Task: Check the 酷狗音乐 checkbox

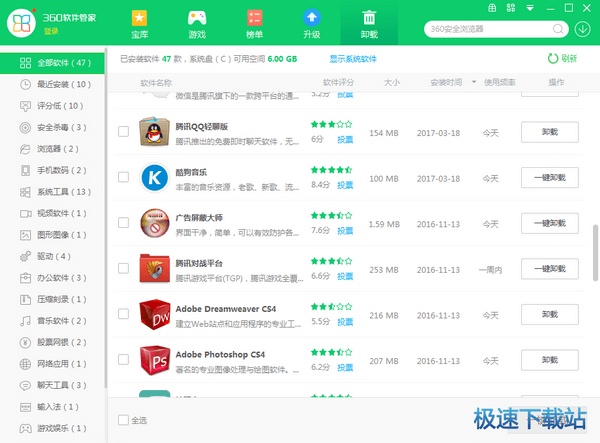Action: (123, 177)
